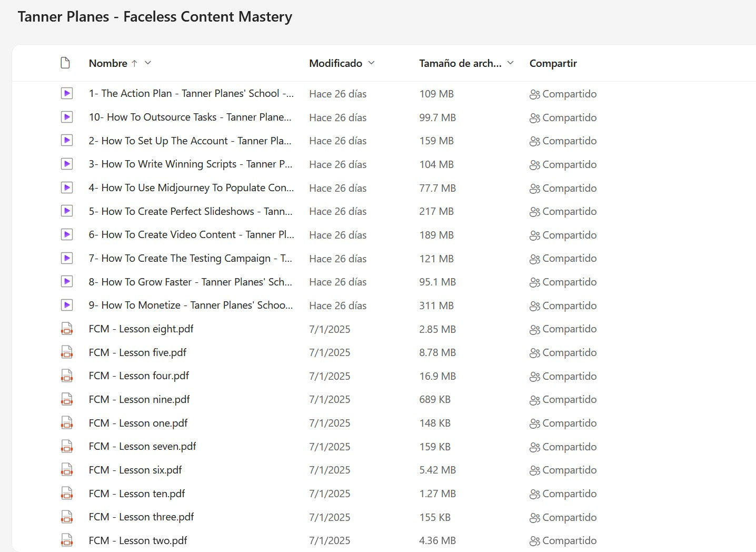
Task: Open the Tamaño de arch... column dropdown chevron
Action: (x=510, y=63)
